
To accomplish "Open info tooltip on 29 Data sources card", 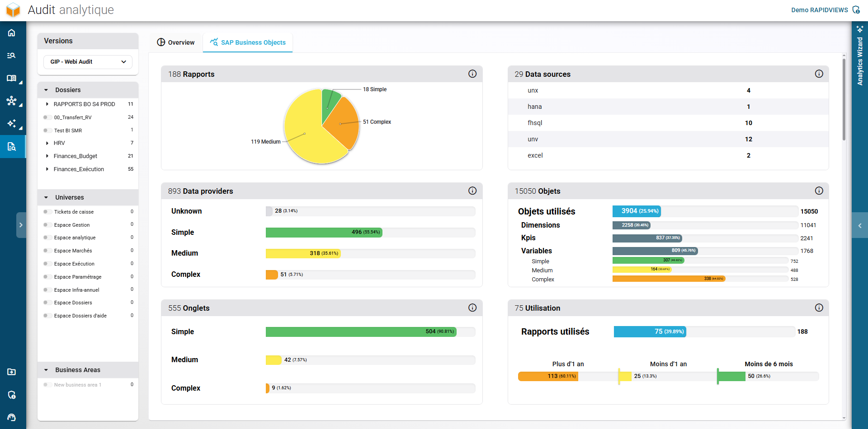I will (x=820, y=74).
